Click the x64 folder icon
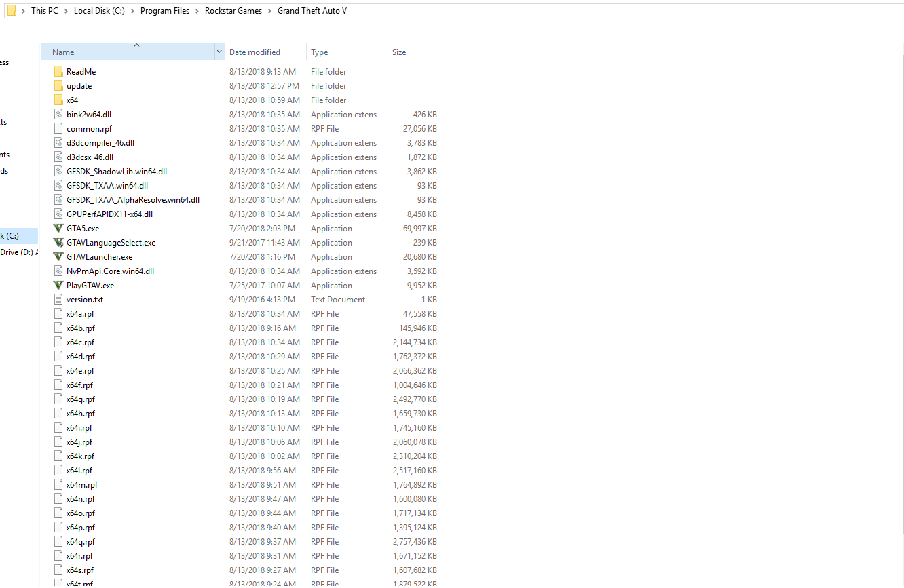This screenshot has width=904, height=588. click(x=58, y=100)
